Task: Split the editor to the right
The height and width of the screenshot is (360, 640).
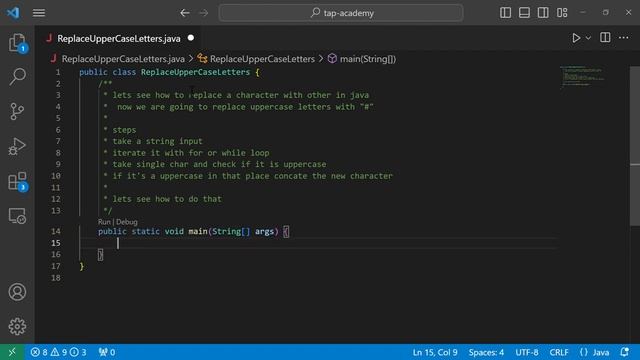Action: click(605, 38)
